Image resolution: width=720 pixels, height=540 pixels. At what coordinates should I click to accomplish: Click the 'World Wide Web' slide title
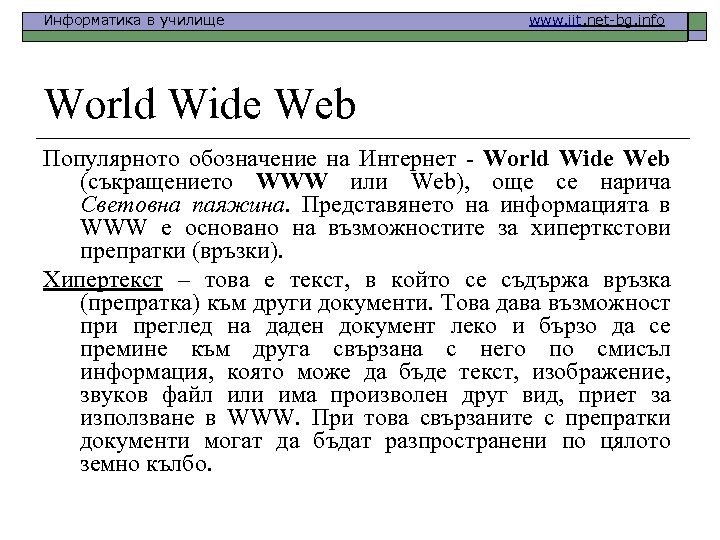tap(200, 104)
